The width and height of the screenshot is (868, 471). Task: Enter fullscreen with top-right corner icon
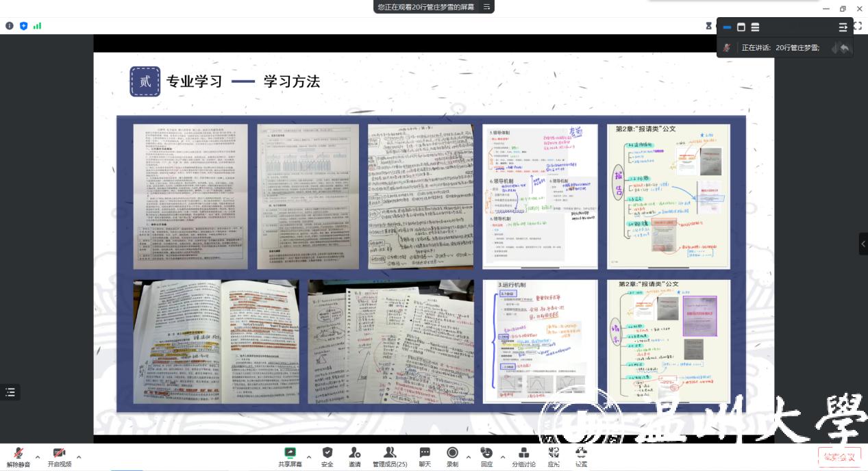(x=858, y=26)
